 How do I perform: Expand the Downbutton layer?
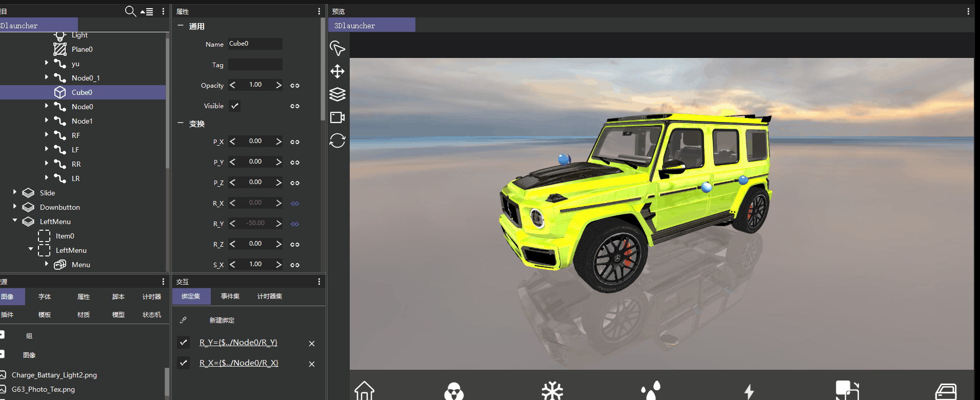click(x=14, y=206)
